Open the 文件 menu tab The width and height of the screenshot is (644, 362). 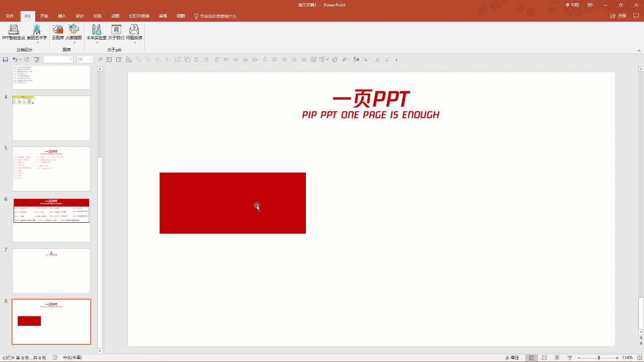click(x=10, y=16)
